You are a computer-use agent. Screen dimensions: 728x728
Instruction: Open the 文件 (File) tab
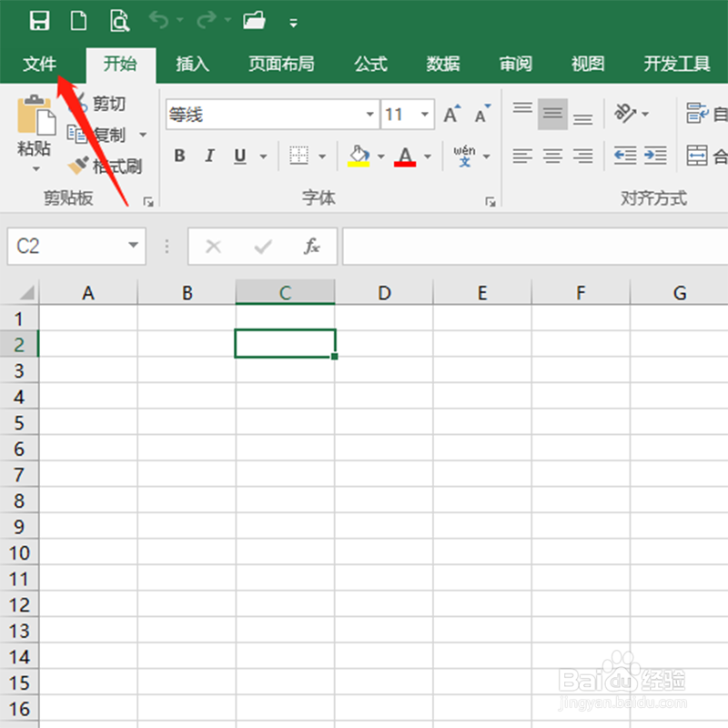pyautogui.click(x=39, y=64)
